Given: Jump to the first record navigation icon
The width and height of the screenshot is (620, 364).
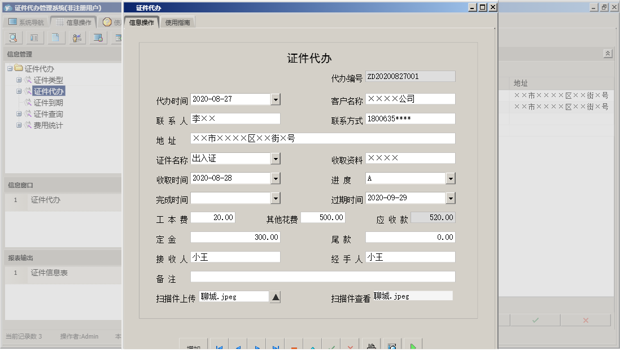Looking at the screenshot, I should point(219,347).
